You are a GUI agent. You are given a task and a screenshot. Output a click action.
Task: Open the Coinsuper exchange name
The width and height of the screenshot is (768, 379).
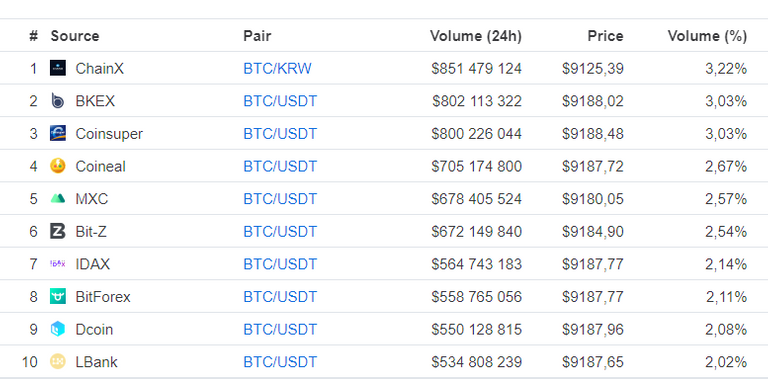point(109,134)
